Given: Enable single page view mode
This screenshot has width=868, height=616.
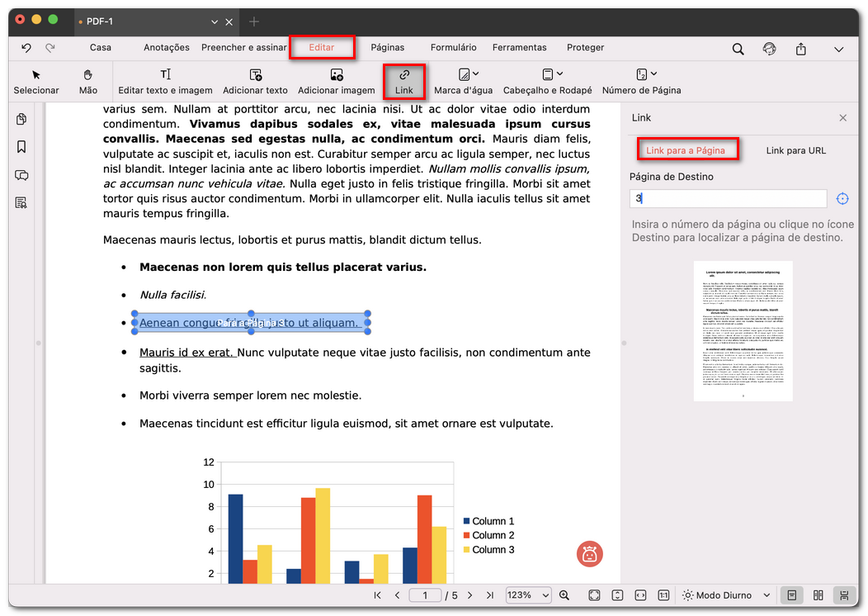Looking at the screenshot, I should [x=791, y=595].
